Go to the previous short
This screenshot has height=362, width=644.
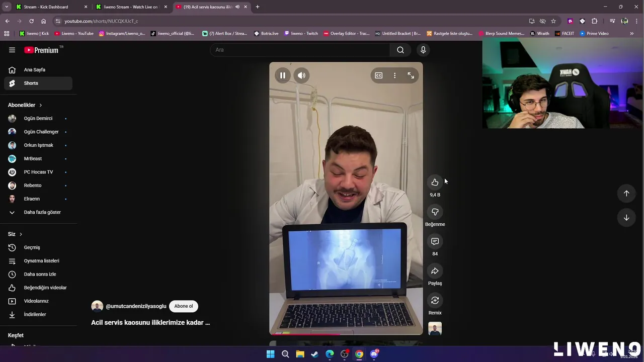pos(626,194)
